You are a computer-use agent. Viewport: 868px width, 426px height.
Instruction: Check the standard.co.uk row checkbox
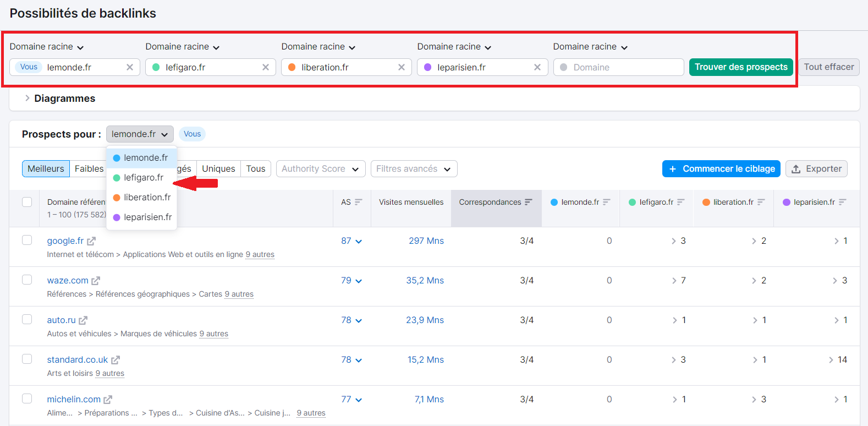pos(27,359)
